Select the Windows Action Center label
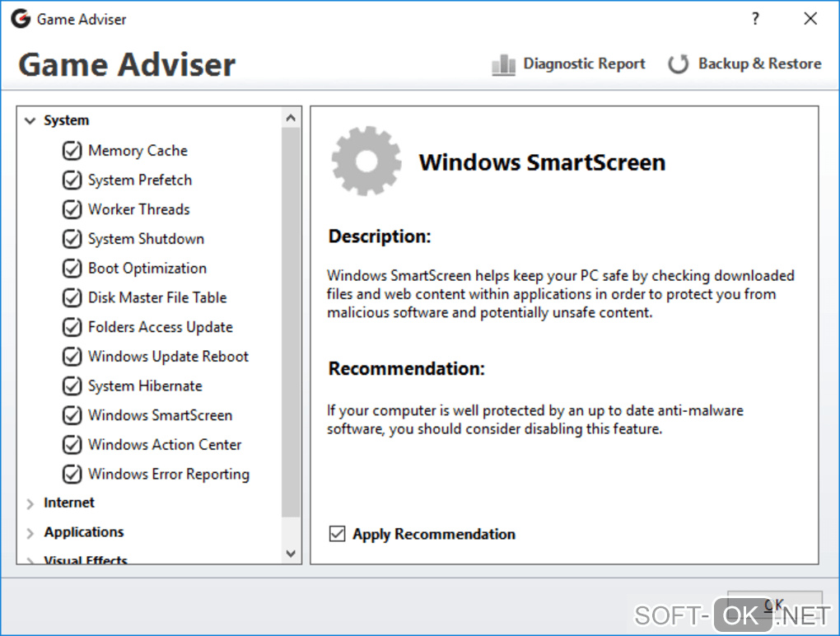Screen dimensions: 840x636 [165, 445]
